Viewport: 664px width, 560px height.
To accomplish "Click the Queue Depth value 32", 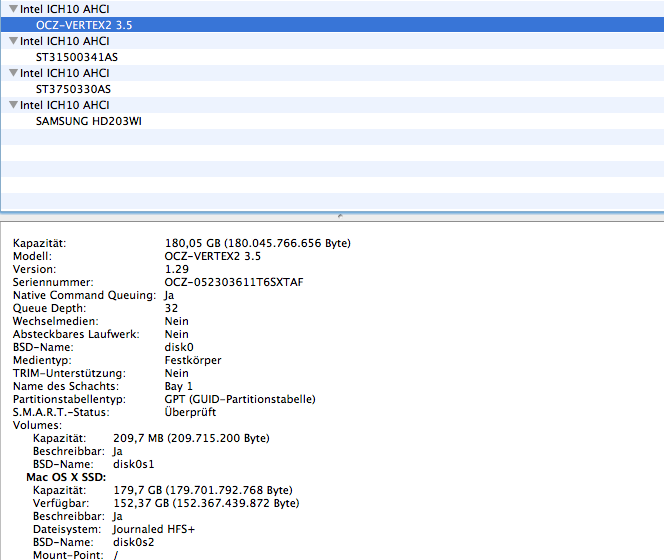I will tap(171, 308).
